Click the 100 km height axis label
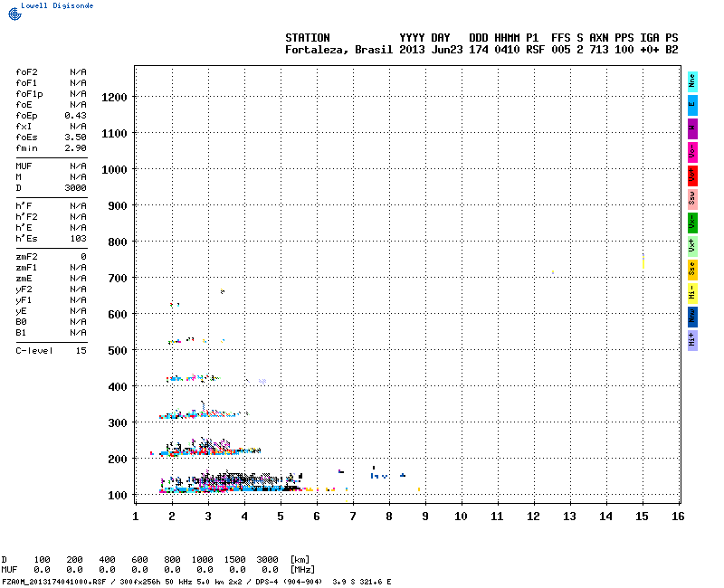The image size is (724, 588). tap(118, 496)
